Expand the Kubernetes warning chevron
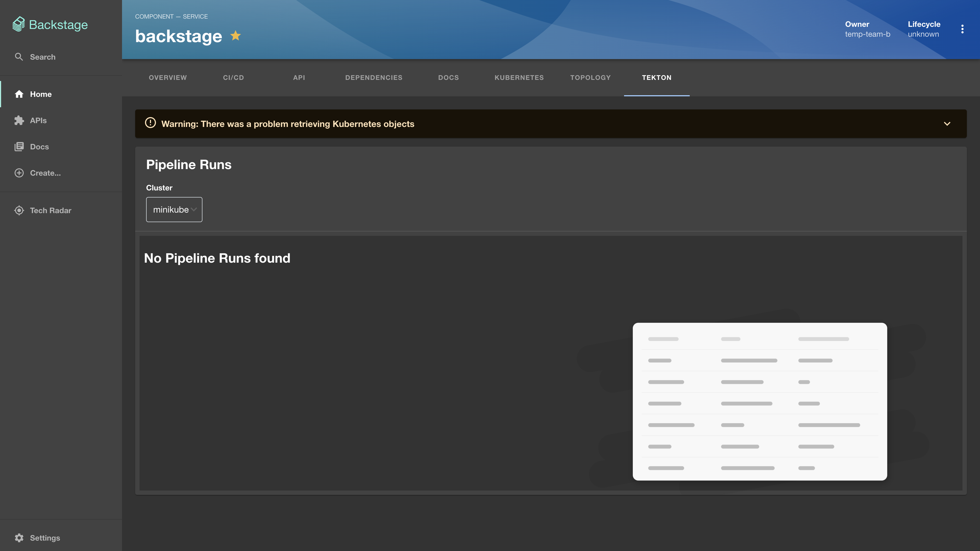 click(947, 124)
